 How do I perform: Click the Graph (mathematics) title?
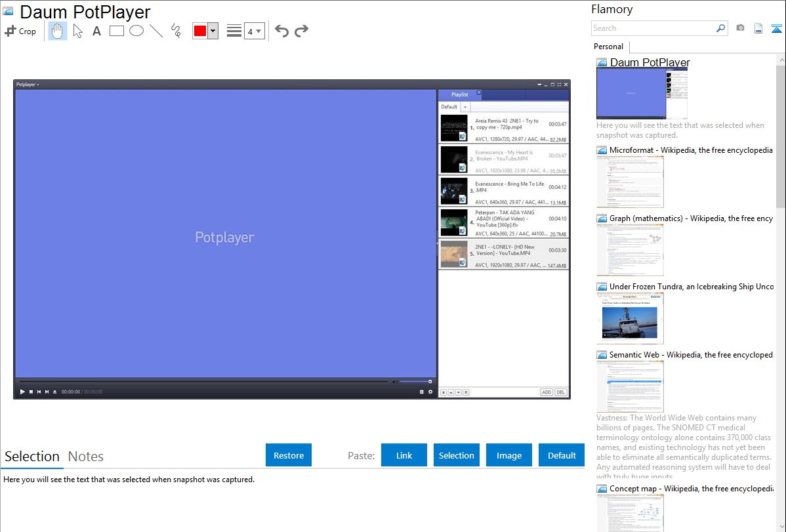pos(691,218)
